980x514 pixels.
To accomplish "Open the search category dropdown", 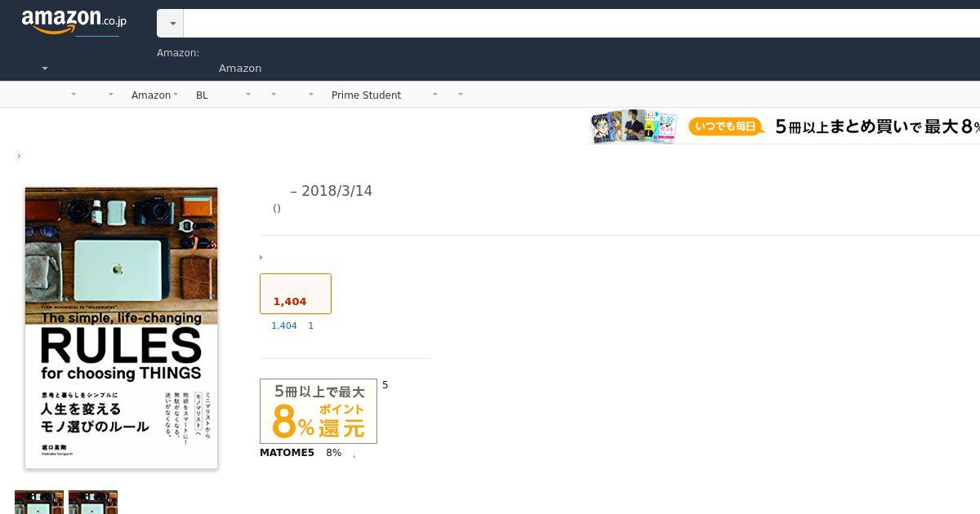I will [171, 24].
